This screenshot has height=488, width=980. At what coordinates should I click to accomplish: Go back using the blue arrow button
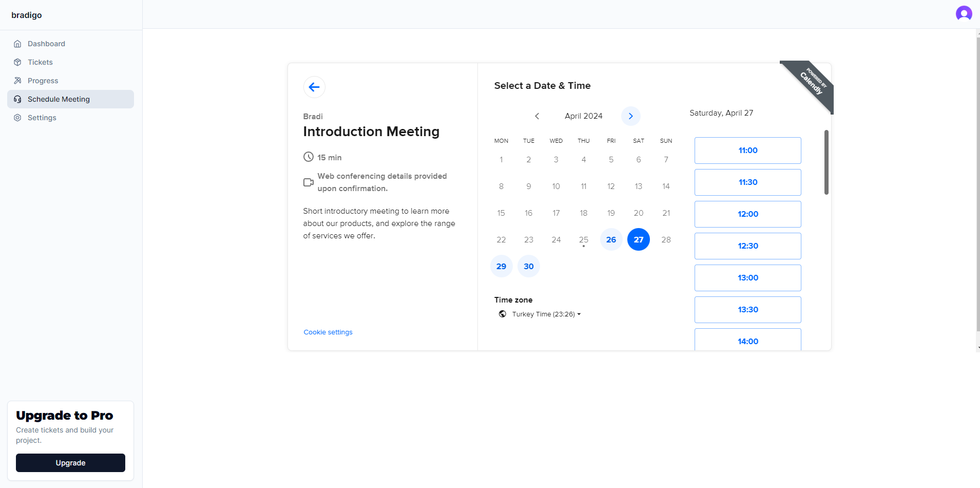[x=314, y=87]
